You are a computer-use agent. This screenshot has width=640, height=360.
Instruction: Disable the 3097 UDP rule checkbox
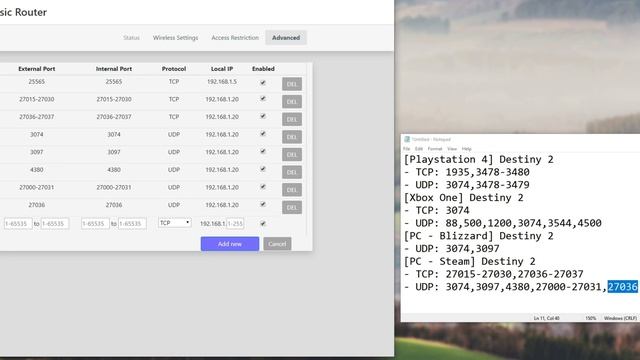263,151
